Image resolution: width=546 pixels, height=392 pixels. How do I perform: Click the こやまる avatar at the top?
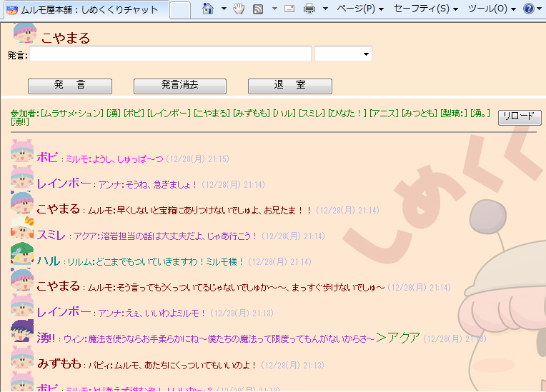[x=25, y=33]
